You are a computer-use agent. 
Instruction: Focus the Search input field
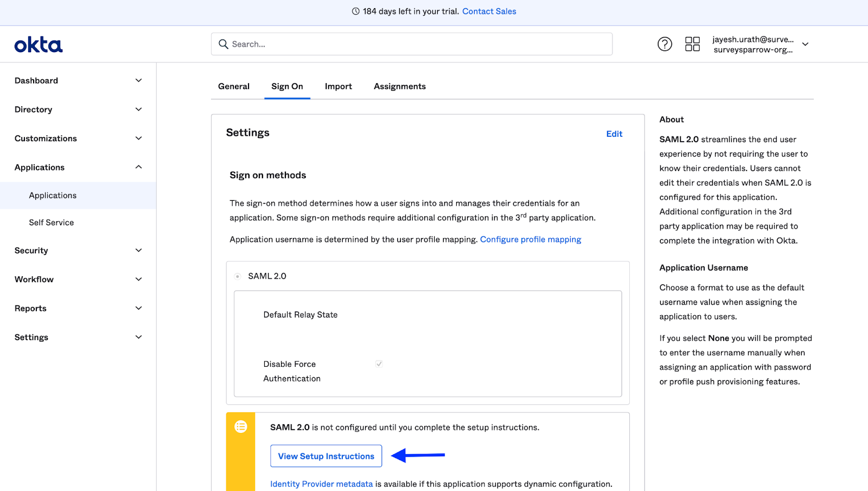[412, 44]
